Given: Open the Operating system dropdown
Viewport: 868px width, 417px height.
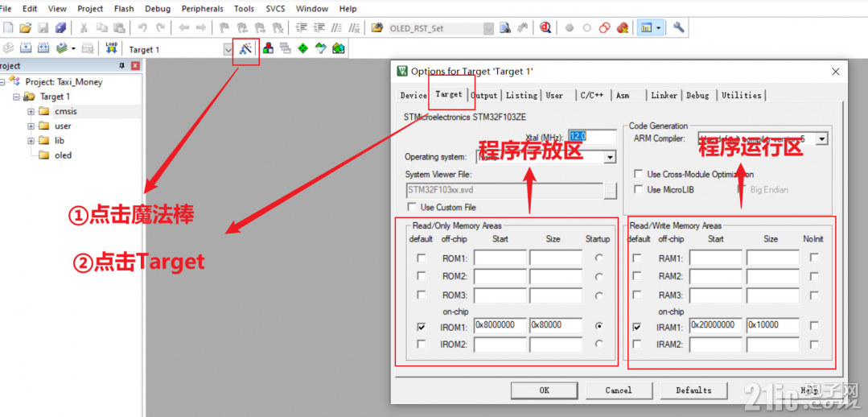Looking at the screenshot, I should click(x=610, y=157).
